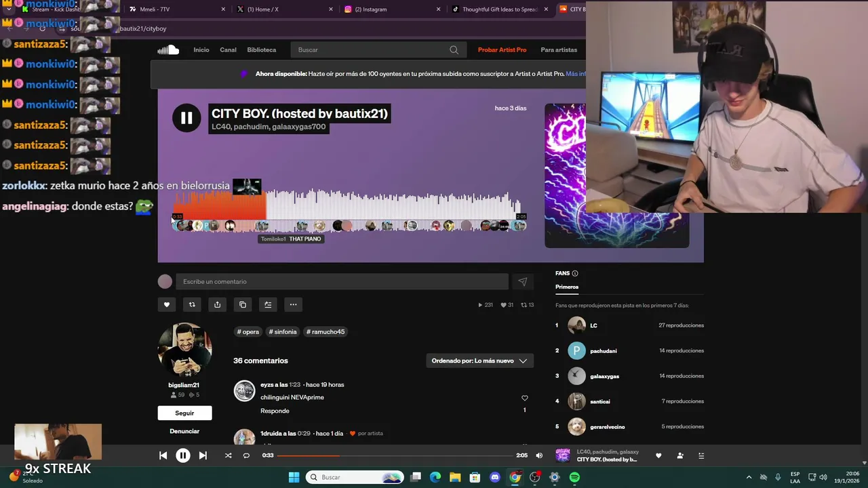Open fan pachudani in the fans list
The image size is (868, 488).
(604, 350)
